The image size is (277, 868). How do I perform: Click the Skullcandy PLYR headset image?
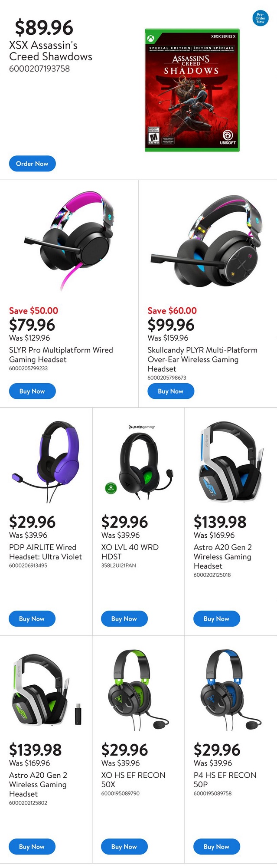pos(207,240)
